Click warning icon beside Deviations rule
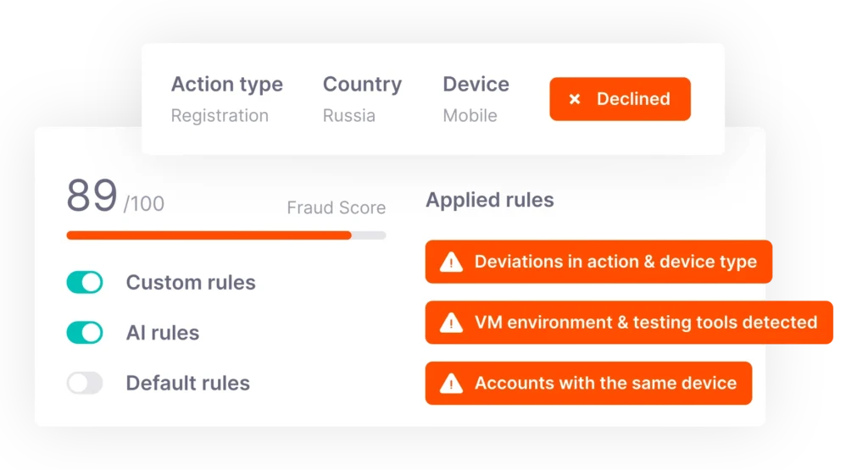868x470 pixels. click(451, 263)
